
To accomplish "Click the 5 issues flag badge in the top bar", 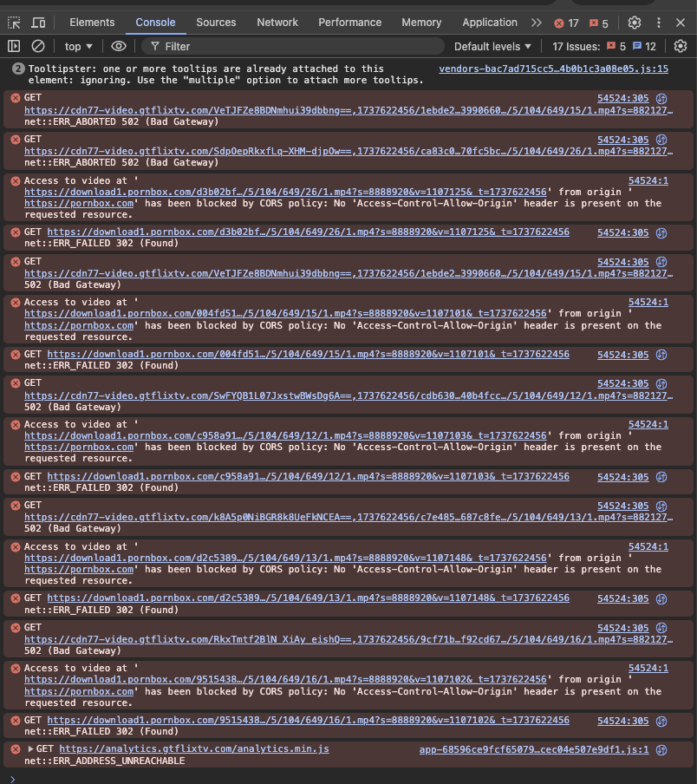I will click(x=600, y=23).
